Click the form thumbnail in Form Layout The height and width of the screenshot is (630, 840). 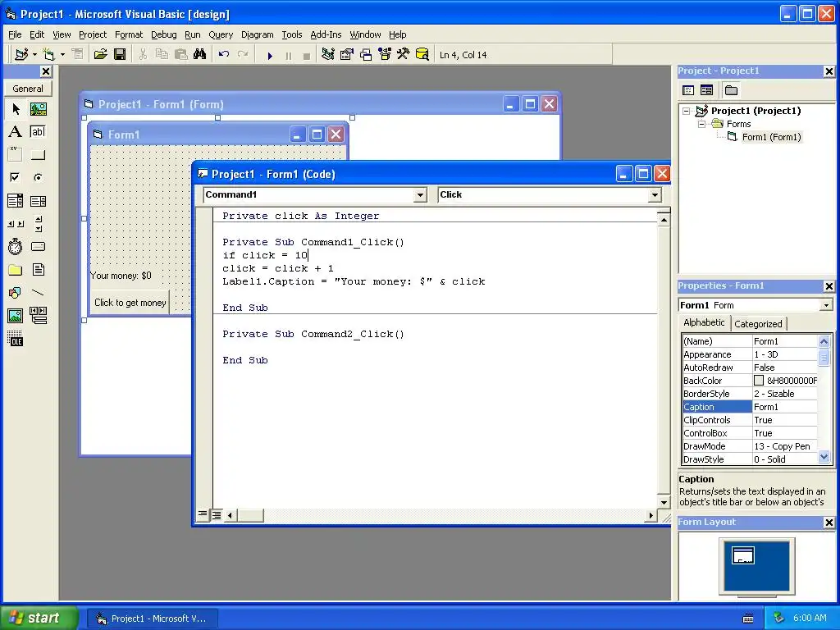[743, 555]
